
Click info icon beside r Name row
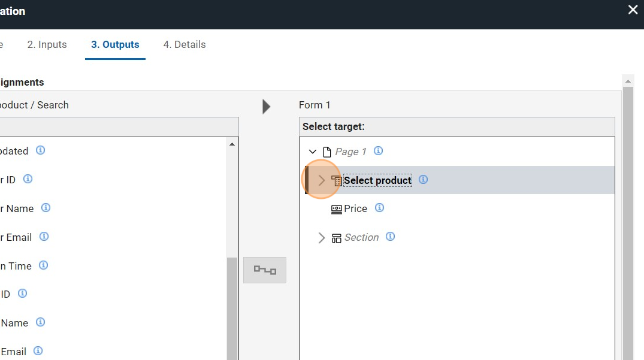click(46, 208)
